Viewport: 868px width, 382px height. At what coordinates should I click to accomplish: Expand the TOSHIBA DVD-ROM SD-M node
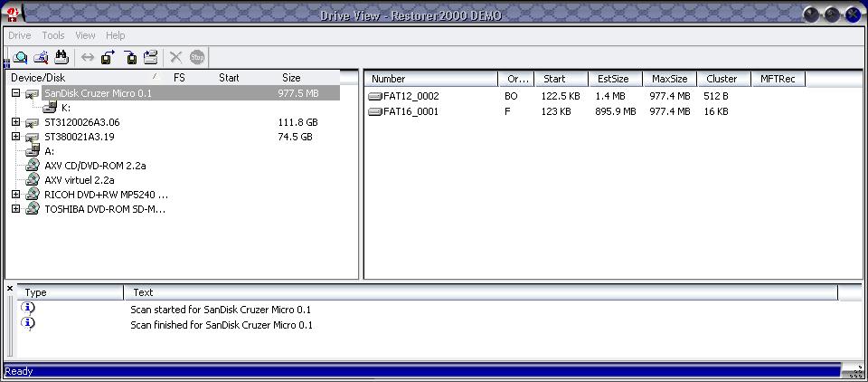pos(15,209)
